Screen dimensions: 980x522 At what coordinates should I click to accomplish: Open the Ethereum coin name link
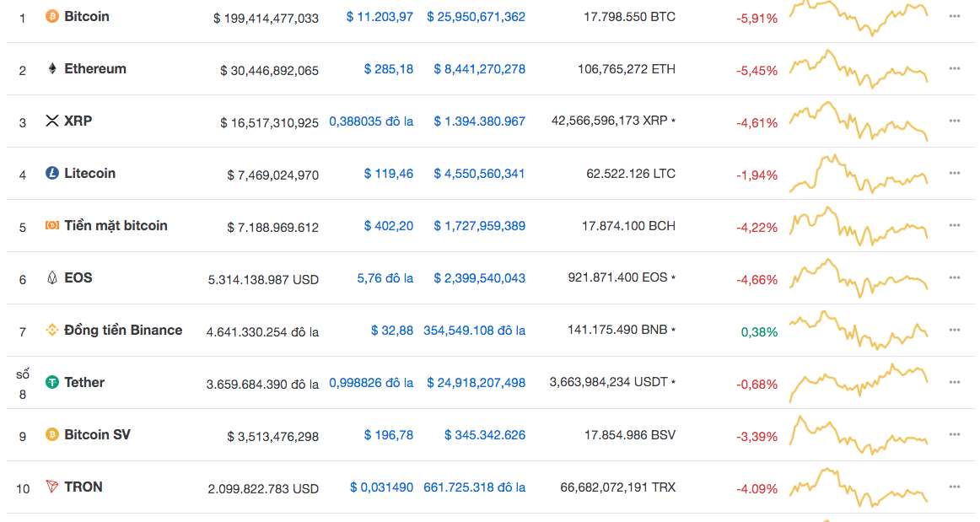click(95, 69)
